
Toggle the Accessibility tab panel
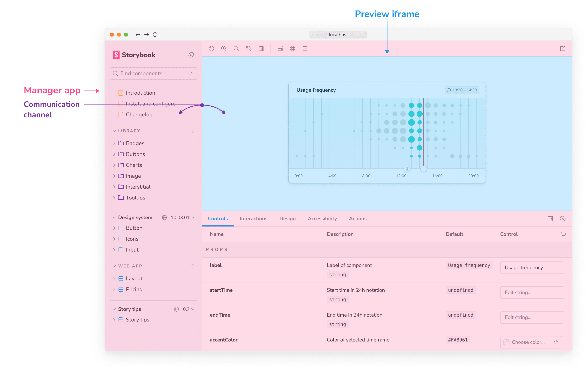click(322, 218)
